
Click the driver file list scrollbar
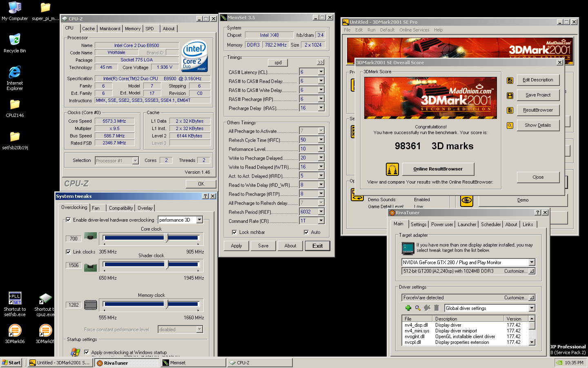(532, 330)
